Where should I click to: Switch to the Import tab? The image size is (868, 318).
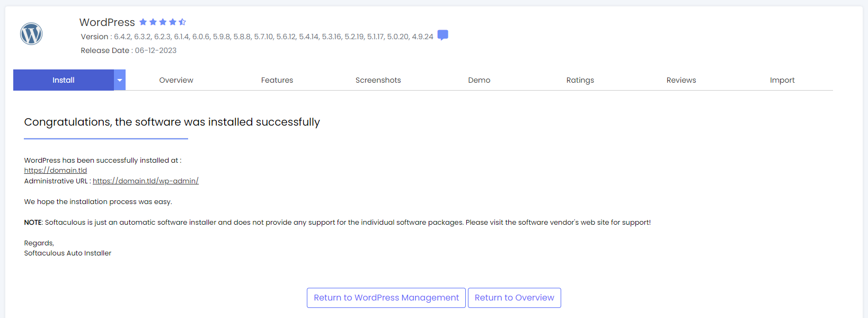point(782,80)
